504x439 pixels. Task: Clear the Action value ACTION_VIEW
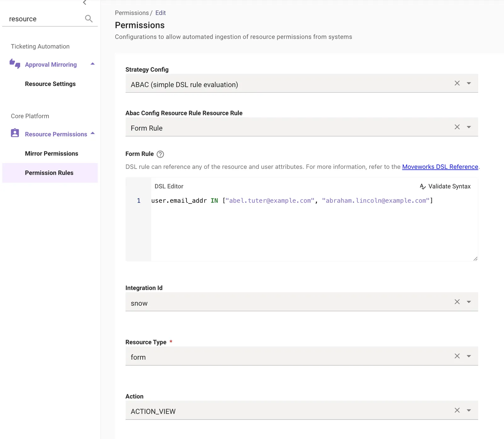point(457,410)
